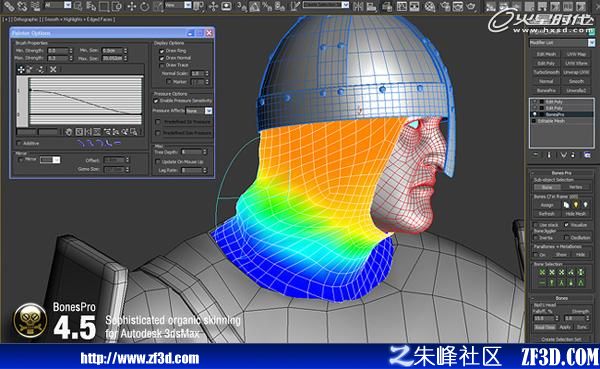The height and width of the screenshot is (369, 600).
Task: Click the Select and Link chain icon
Action: [8, 6]
